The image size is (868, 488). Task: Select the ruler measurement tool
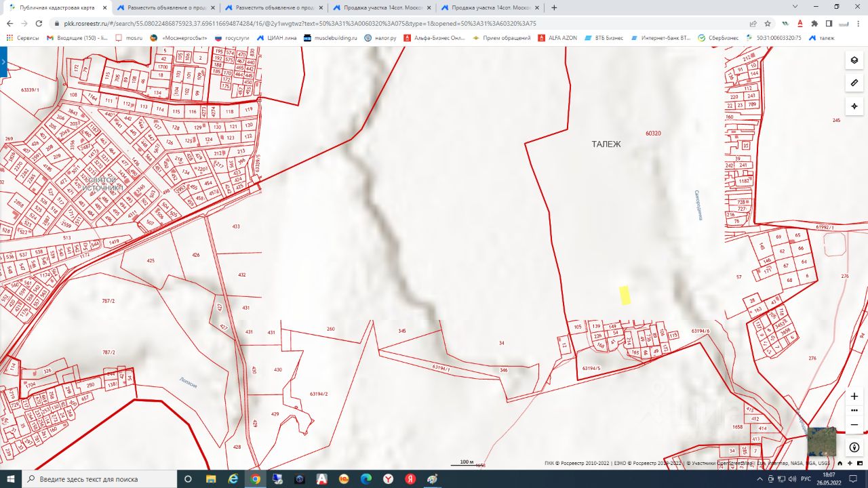point(854,83)
